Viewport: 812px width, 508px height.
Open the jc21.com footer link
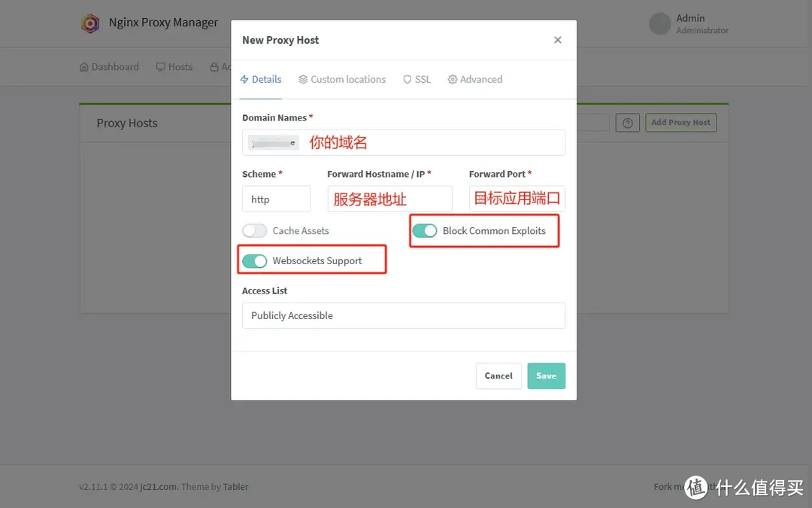coord(159,487)
